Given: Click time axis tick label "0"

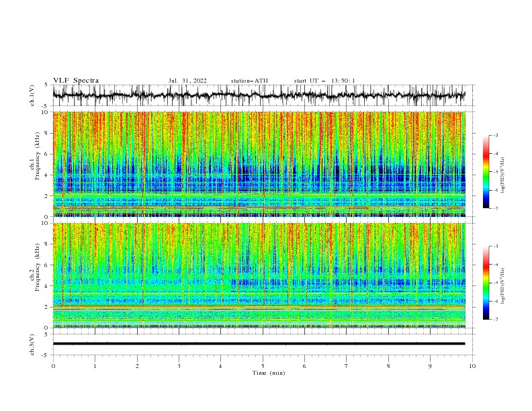Looking at the screenshot, I should click(53, 366).
